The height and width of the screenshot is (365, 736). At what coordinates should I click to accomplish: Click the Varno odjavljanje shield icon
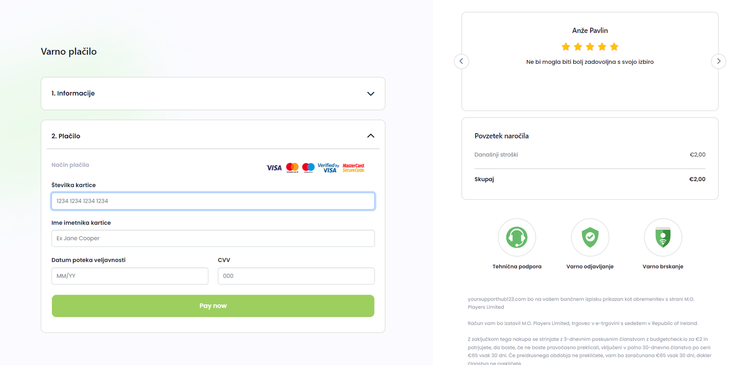point(590,237)
